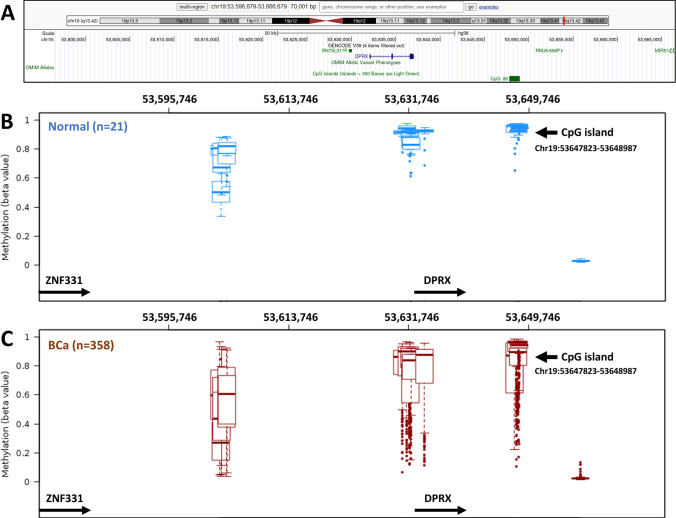Click the 53,650,000 ruler coordinate
Viewport: 676px width, 518px height.
[517, 39]
